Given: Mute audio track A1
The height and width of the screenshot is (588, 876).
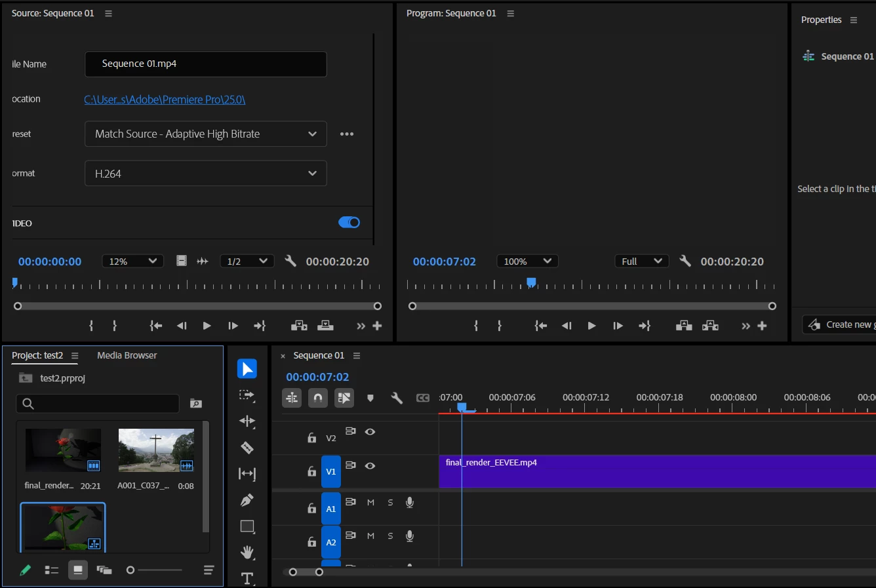Looking at the screenshot, I should [x=370, y=502].
